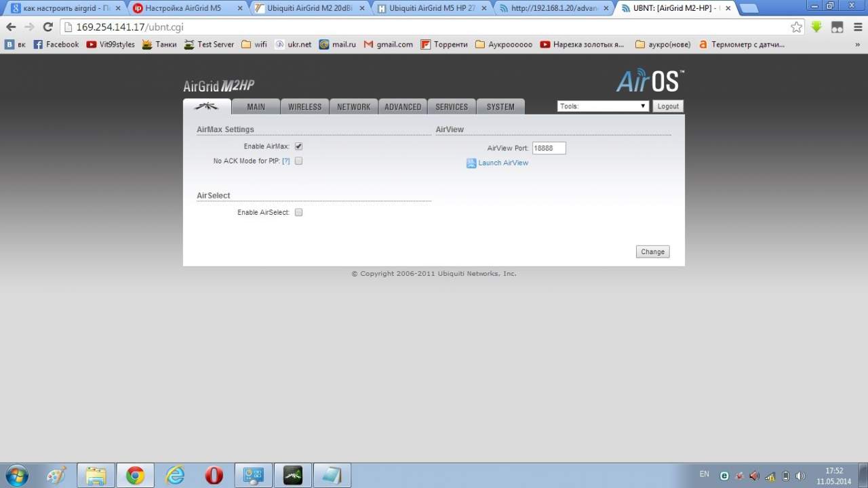The image size is (868, 488).
Task: Focus the AirView Port field
Action: pyautogui.click(x=549, y=148)
